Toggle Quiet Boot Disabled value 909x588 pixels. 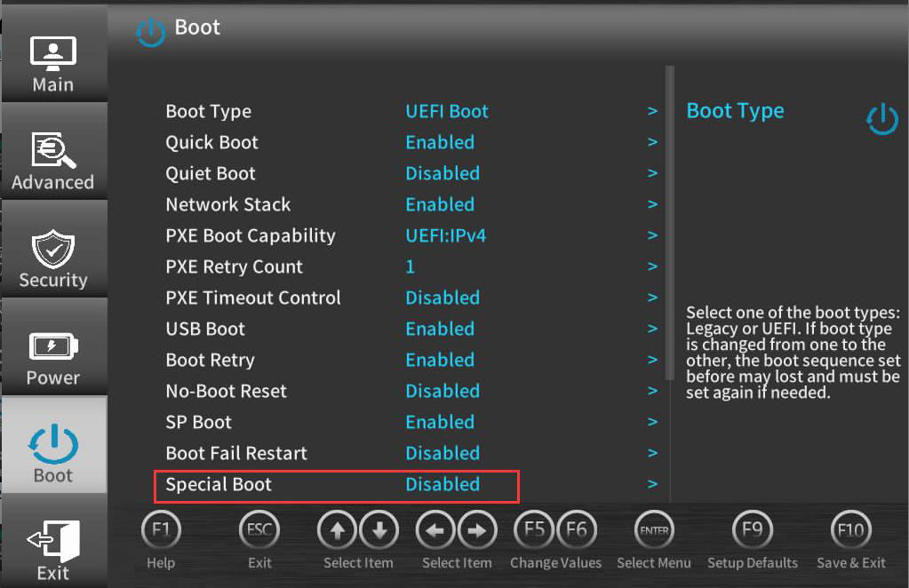click(443, 173)
